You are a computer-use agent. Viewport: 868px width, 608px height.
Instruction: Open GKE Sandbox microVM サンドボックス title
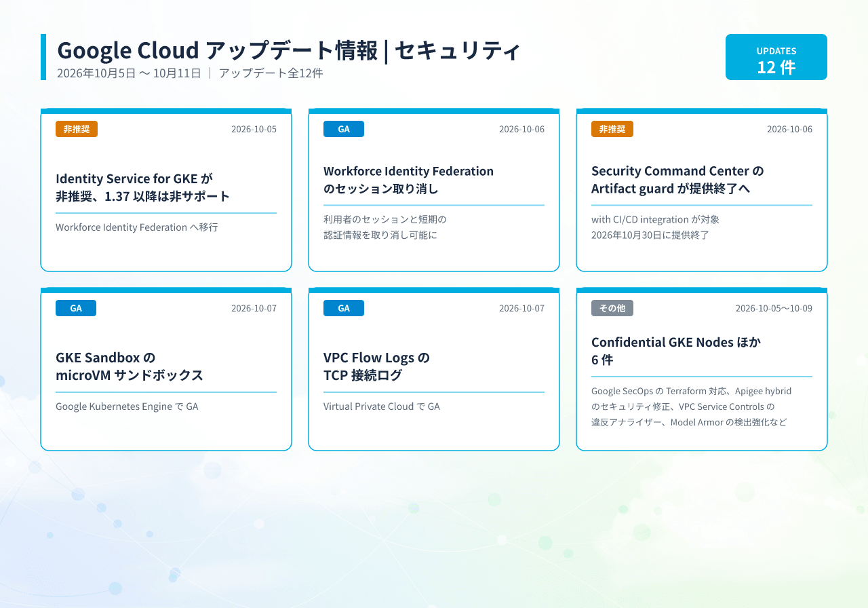pos(130,366)
